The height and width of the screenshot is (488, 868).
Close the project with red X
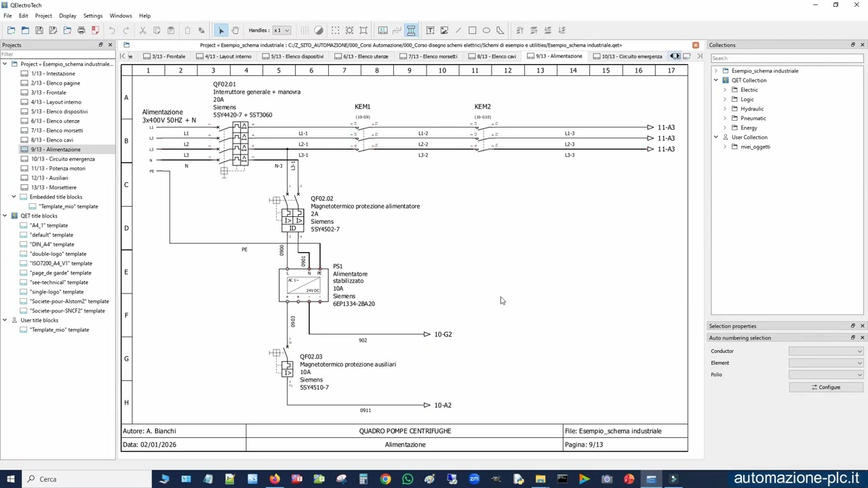coord(695,45)
